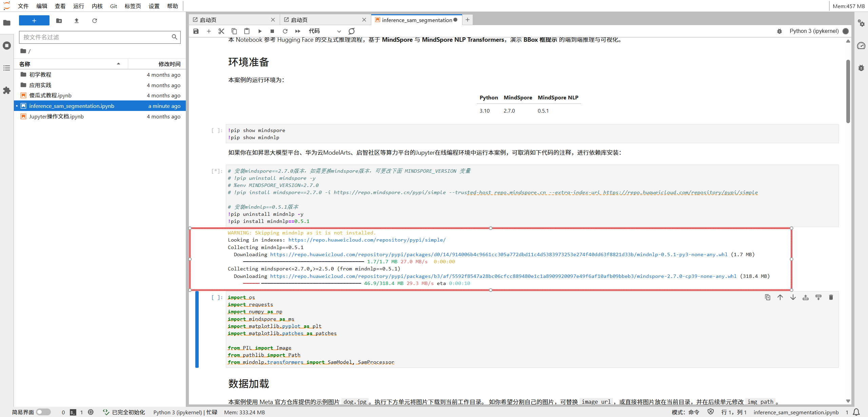868x417 pixels.
Task: Click the Python 3 (ipykernel) kernel selector
Action: pyautogui.click(x=814, y=31)
